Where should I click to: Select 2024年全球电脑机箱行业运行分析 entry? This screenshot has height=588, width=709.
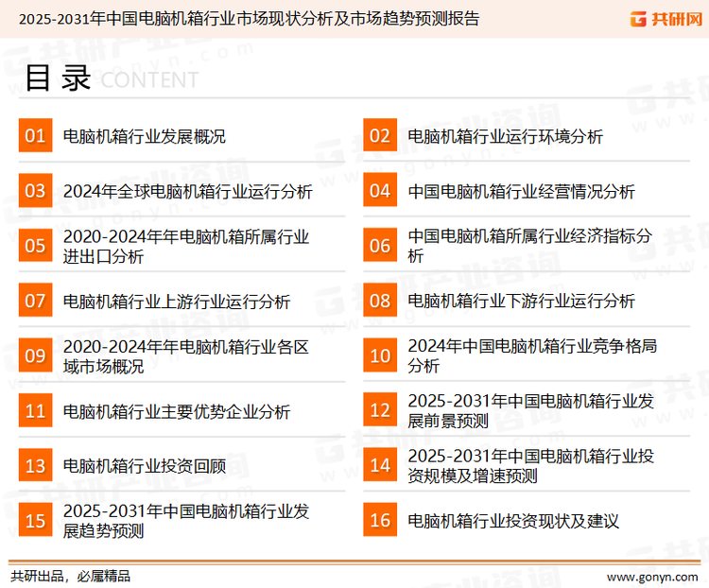tap(188, 191)
